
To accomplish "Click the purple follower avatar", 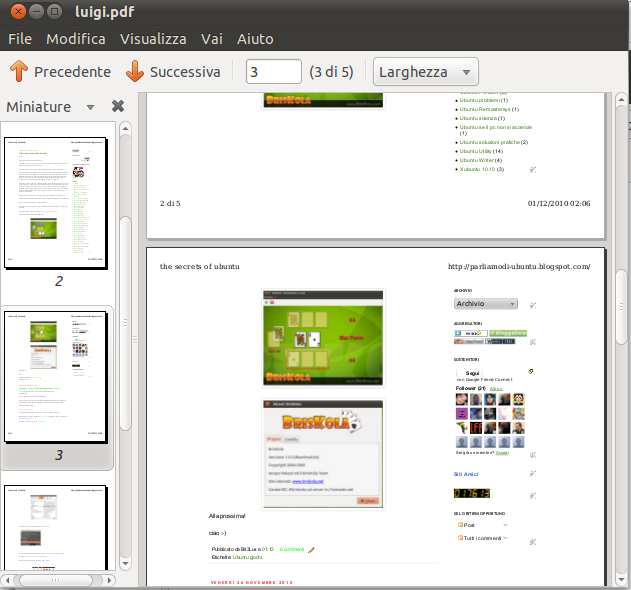I will (462, 413).
